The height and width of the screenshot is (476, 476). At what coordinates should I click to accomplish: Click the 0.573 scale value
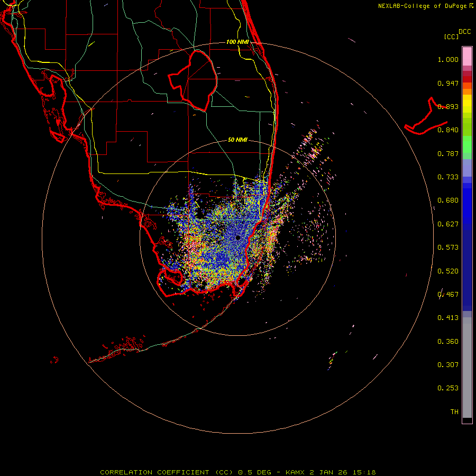click(448, 248)
